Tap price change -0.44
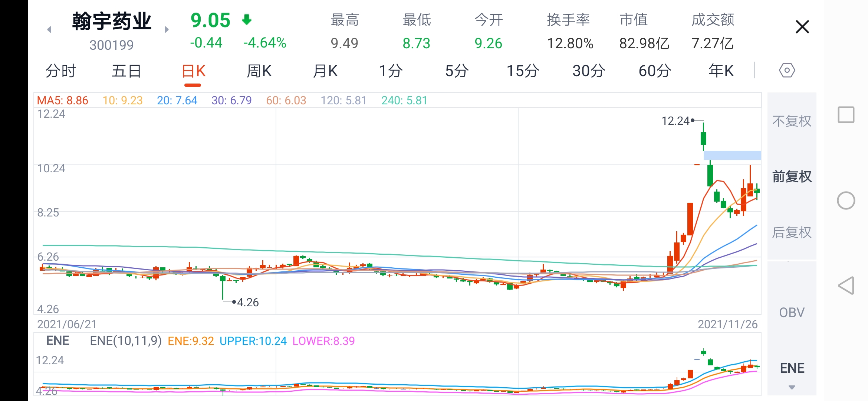The width and height of the screenshot is (868, 401). (x=206, y=43)
